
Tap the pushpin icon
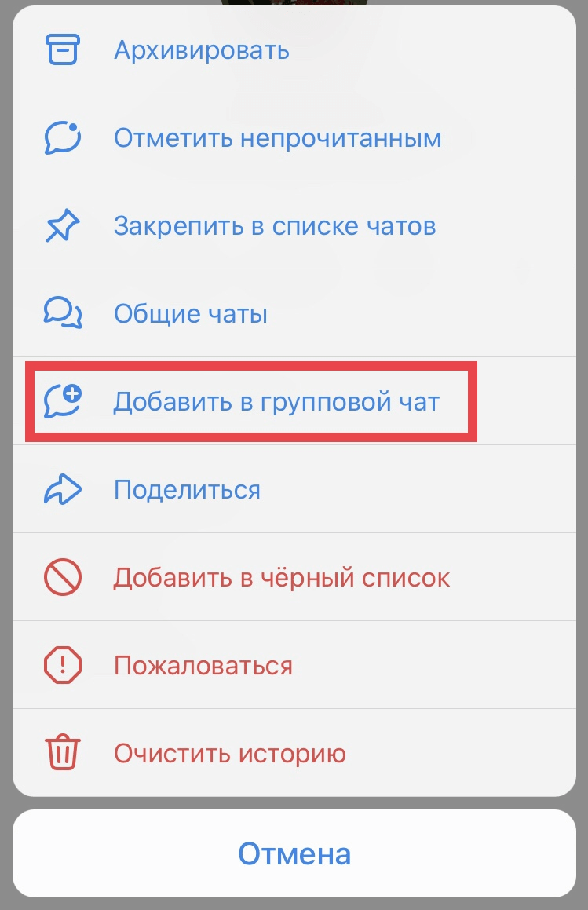tap(62, 225)
